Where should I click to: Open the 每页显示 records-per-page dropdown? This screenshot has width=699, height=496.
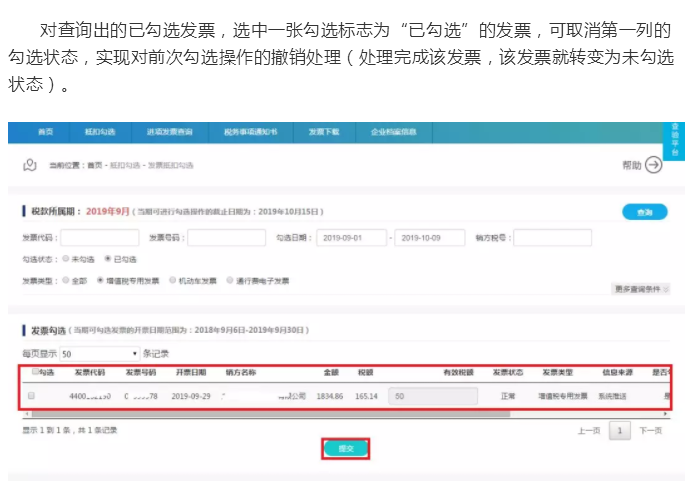[x=100, y=354]
